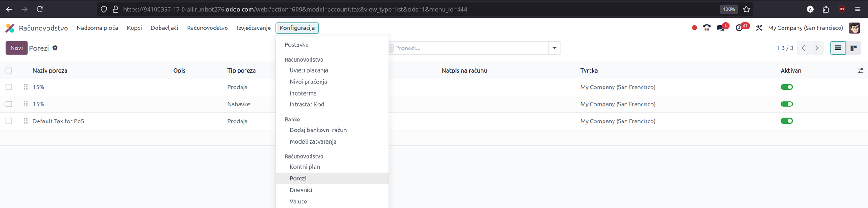The height and width of the screenshot is (208, 868).
Task: Open the VoIP phone icon
Action: pos(707,28)
